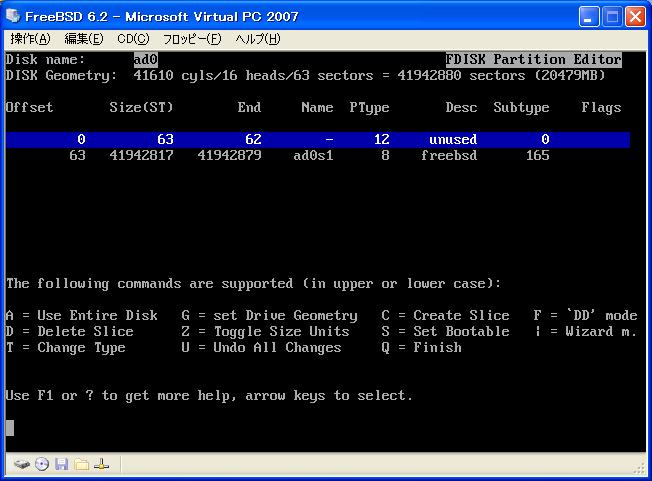Image resolution: width=652 pixels, height=481 pixels.
Task: Click the Size(ST) column header
Action: pos(141,107)
